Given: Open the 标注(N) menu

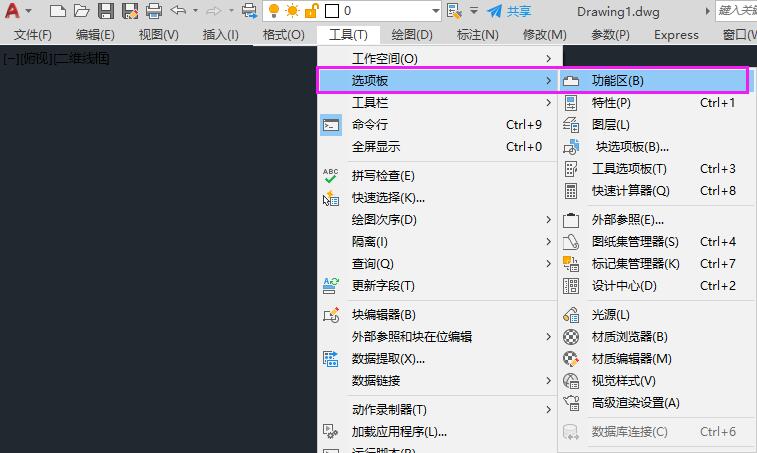Looking at the screenshot, I should [477, 35].
